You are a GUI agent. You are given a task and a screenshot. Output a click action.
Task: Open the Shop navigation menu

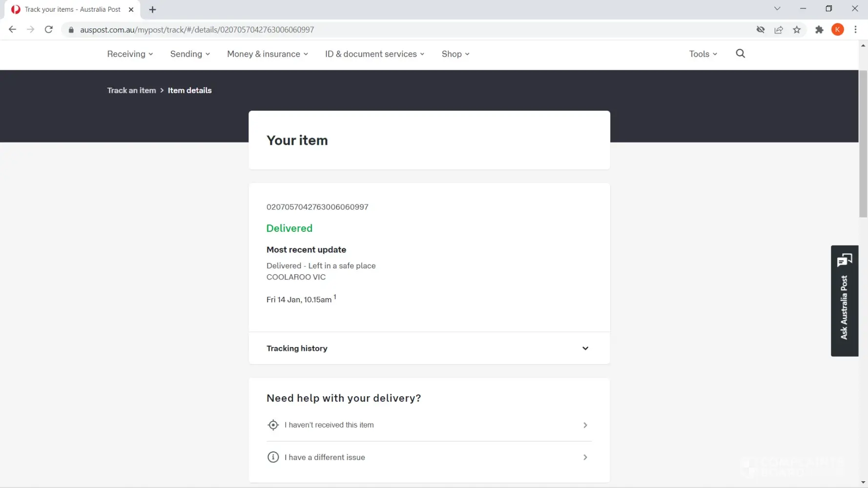coord(455,54)
